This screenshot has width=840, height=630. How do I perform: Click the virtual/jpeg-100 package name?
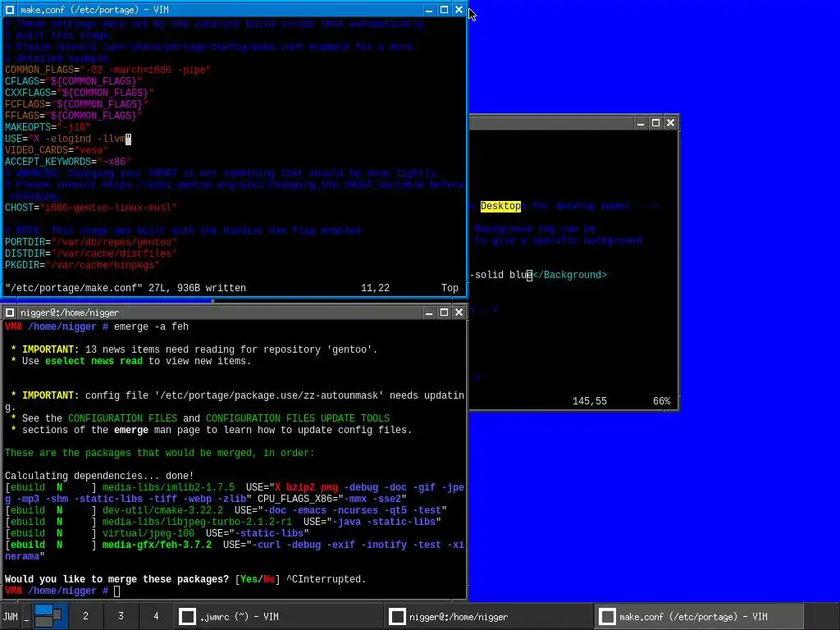point(148,533)
